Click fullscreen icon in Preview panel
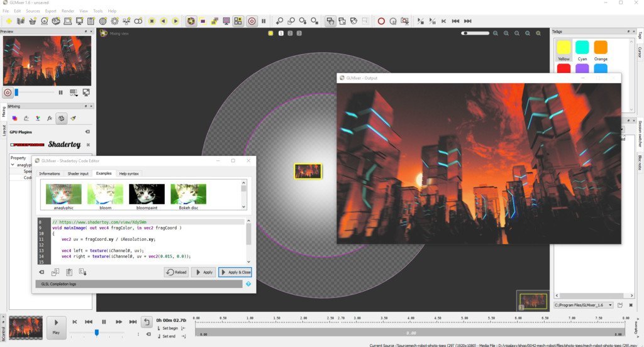 tap(86, 93)
